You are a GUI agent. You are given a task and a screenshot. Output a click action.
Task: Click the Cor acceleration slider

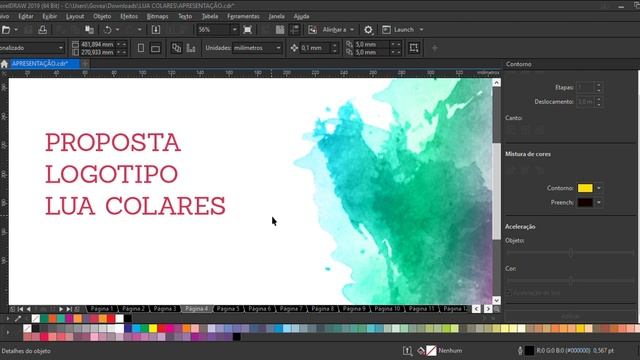coord(571,281)
